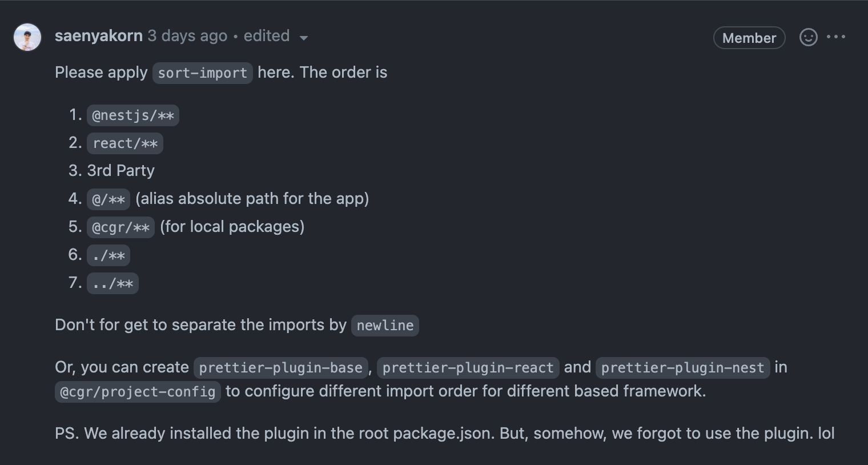
Task: Select the @cgr/project-config code text
Action: [137, 391]
